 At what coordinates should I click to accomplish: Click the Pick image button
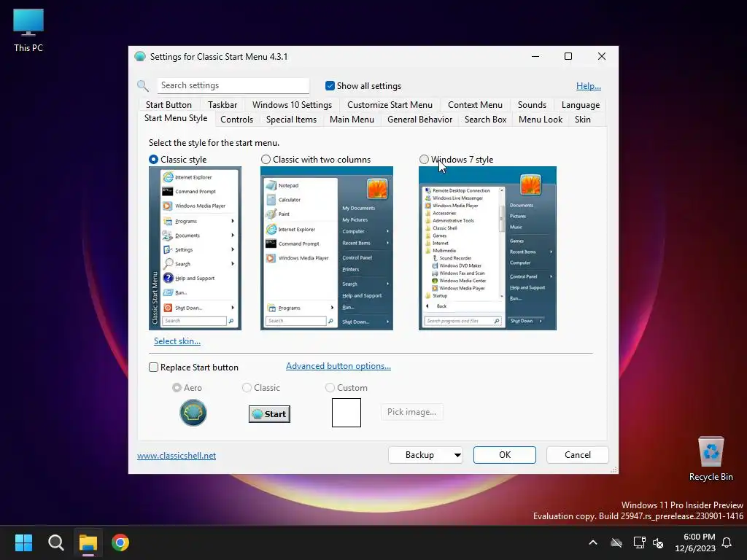(411, 412)
